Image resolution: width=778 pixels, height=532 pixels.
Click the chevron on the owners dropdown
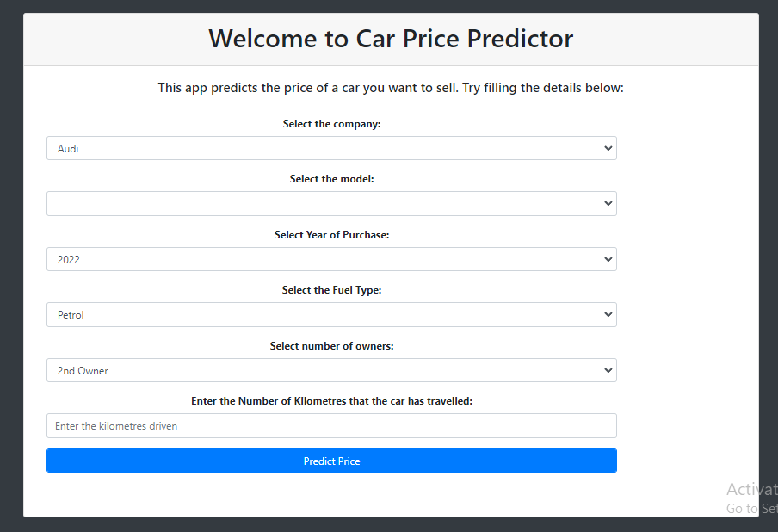[608, 369]
